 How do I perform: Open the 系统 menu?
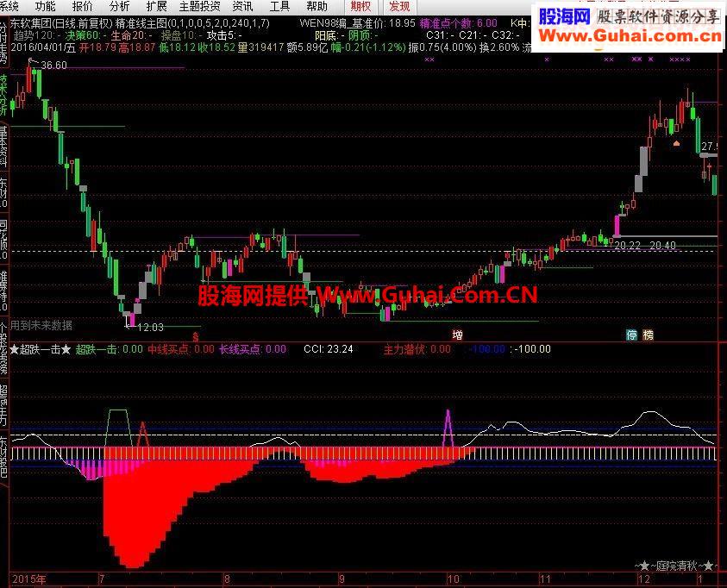click(x=9, y=7)
